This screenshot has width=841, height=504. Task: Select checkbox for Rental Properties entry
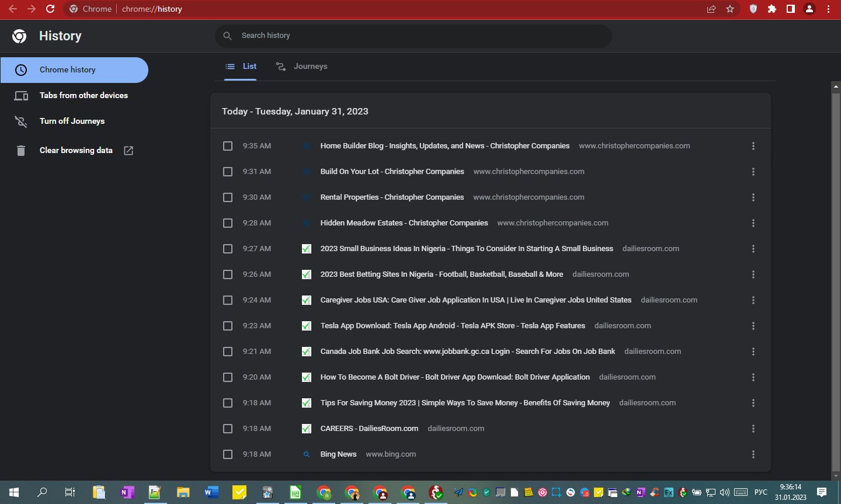coord(228,197)
